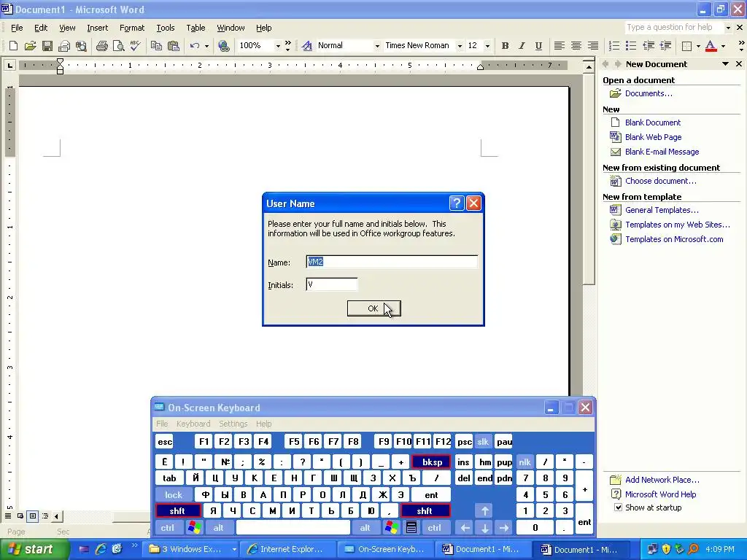Align text left
The width and height of the screenshot is (747, 560).
click(560, 46)
